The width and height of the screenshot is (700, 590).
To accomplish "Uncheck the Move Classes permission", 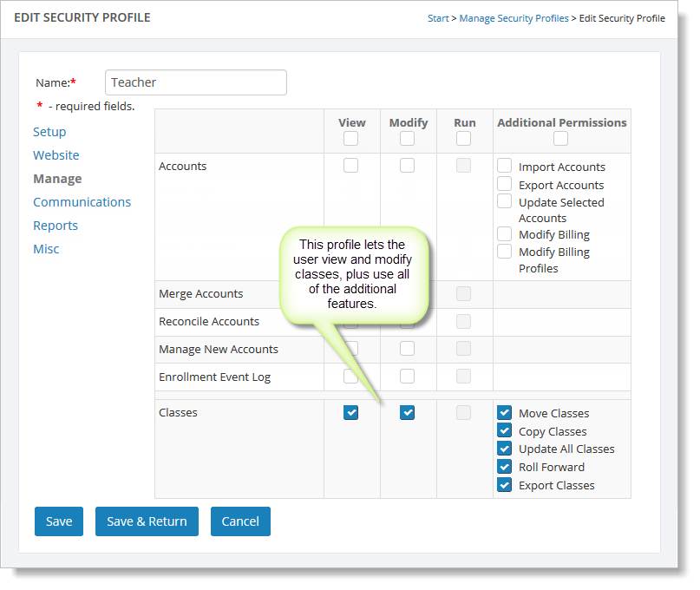I will pos(505,413).
